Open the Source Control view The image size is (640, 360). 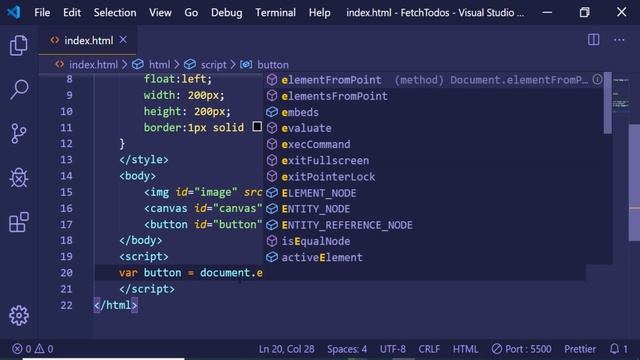pos(19,133)
